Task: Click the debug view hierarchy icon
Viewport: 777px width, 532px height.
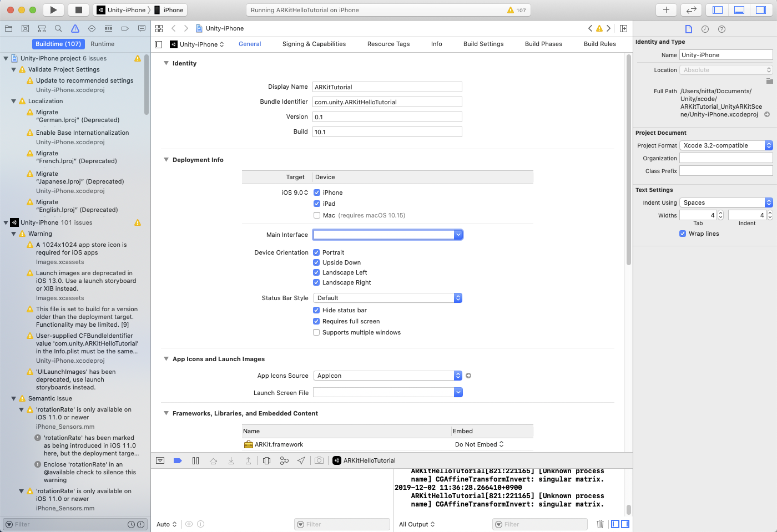Action: [266, 460]
